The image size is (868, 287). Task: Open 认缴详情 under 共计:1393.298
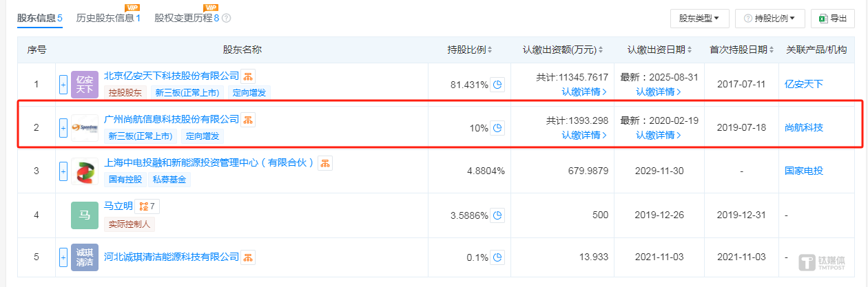(x=584, y=135)
